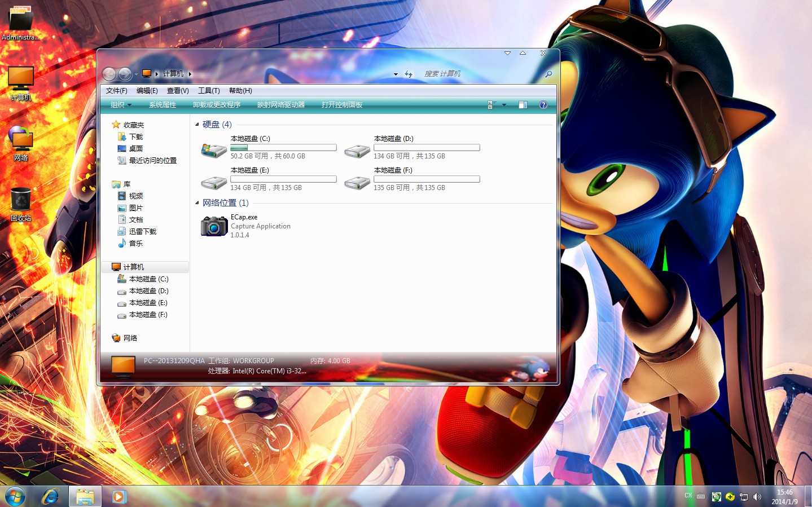
Task: Click the Forward navigation arrow in Explorer
Action: click(125, 74)
